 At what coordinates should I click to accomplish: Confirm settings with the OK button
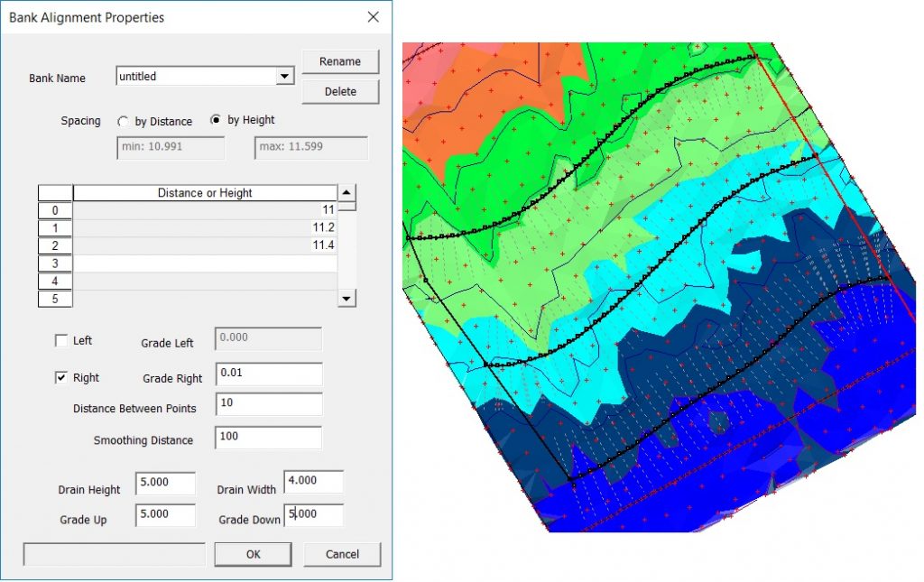pyautogui.click(x=253, y=554)
